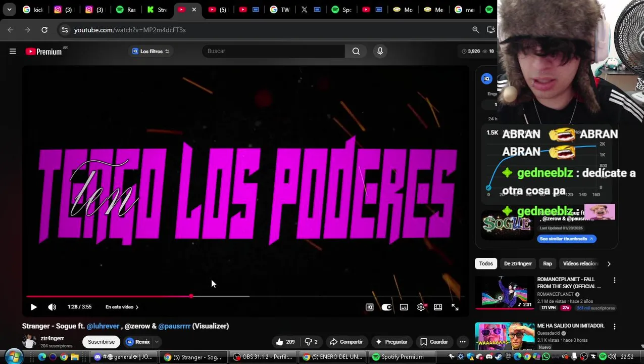Click Compartir share button
This screenshot has width=644, height=364.
(346, 342)
